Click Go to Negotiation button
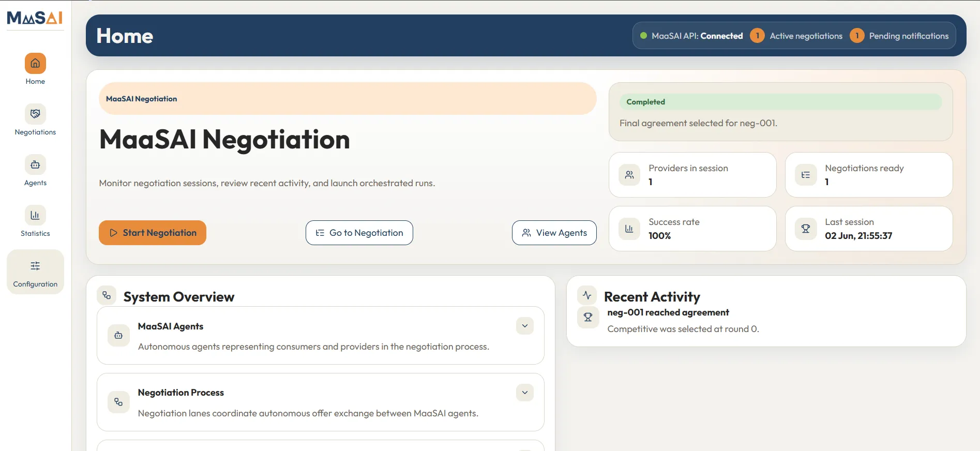The width and height of the screenshot is (980, 451). pyautogui.click(x=359, y=233)
